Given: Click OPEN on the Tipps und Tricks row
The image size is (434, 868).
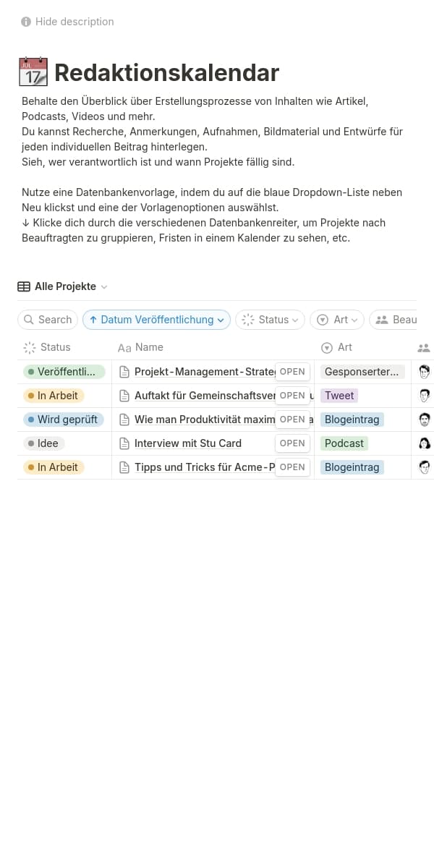Looking at the screenshot, I should [x=292, y=467].
